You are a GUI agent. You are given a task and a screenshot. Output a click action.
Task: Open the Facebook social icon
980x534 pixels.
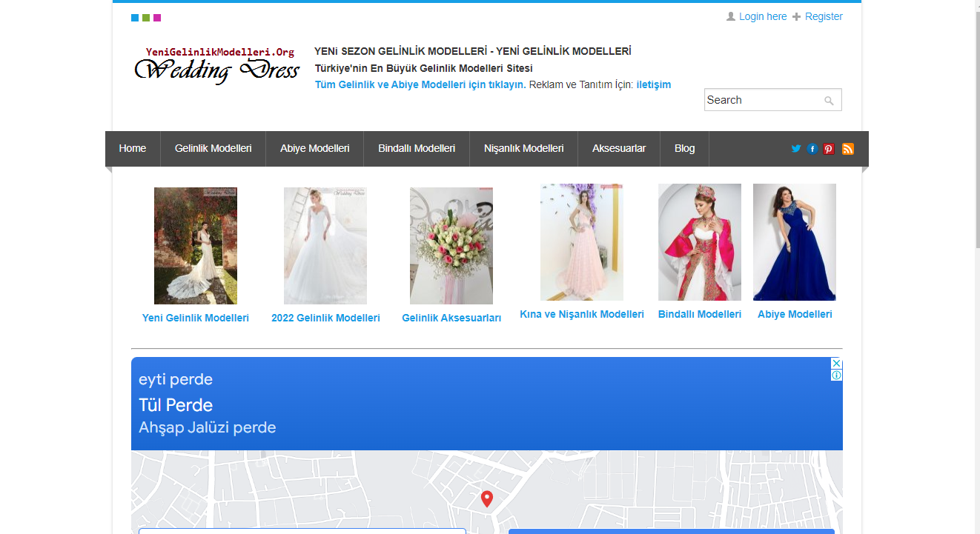(x=812, y=149)
